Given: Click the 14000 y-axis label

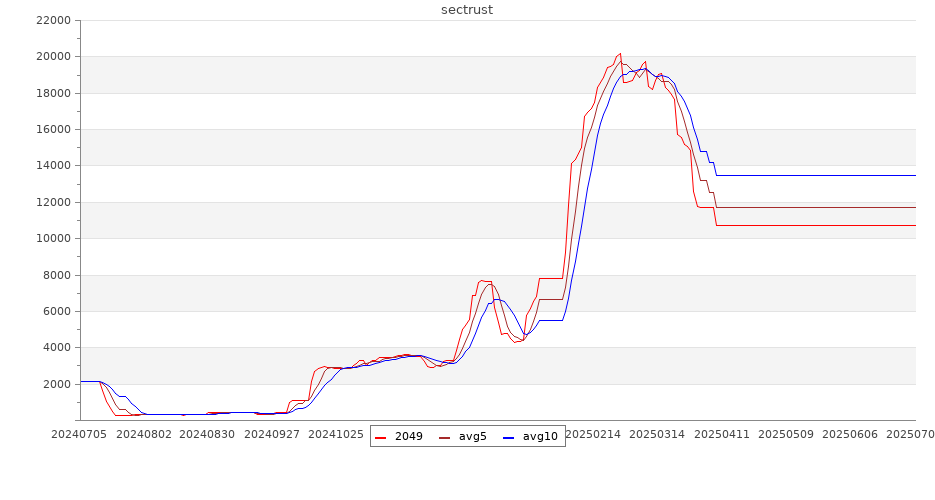Looking at the screenshot, I should pyautogui.click(x=52, y=166).
